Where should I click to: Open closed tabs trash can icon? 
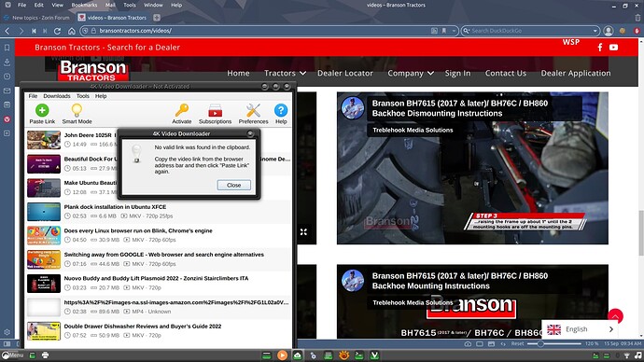[x=637, y=18]
